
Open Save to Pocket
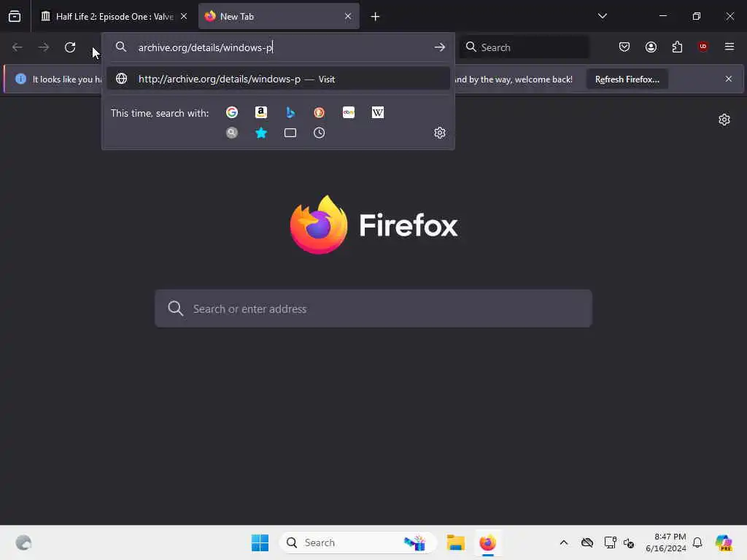click(624, 47)
